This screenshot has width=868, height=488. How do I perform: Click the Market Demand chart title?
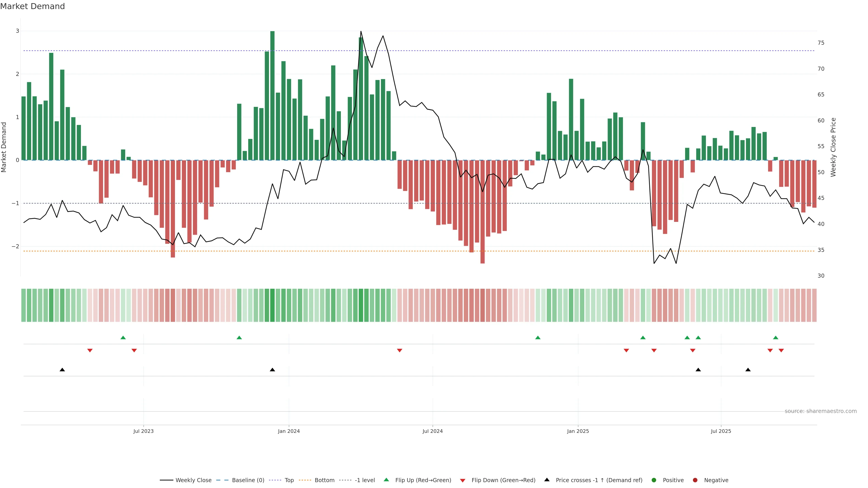pyautogui.click(x=32, y=6)
